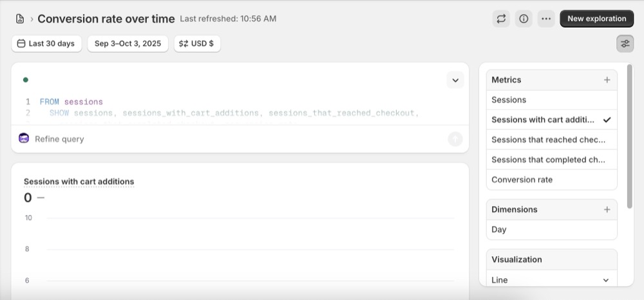
Task: Open the USD $ currency selector
Action: (x=197, y=44)
